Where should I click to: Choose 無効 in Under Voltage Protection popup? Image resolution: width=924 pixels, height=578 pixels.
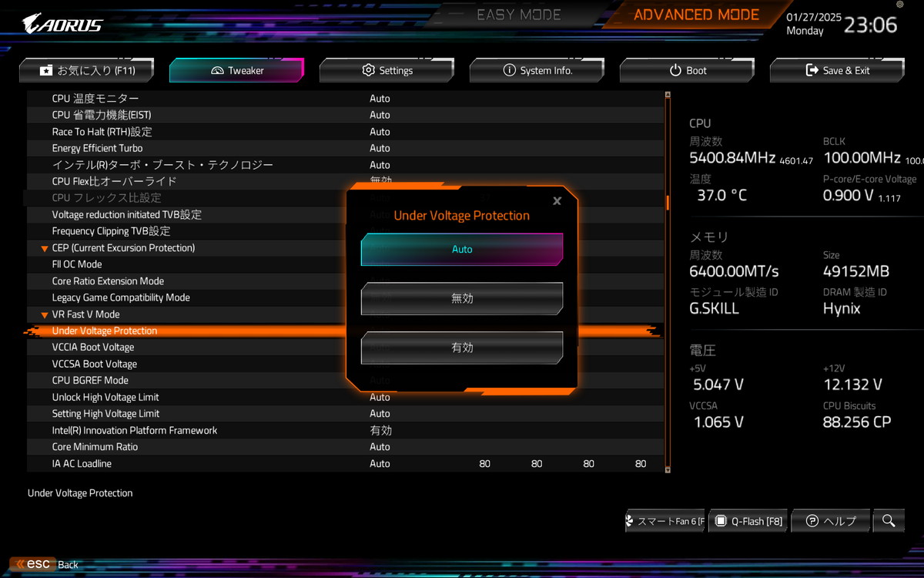click(462, 298)
